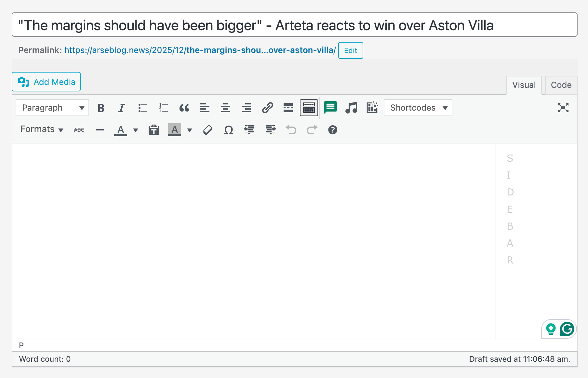Viewport: 588px width, 378px height.
Task: Open the Formats dropdown menu
Action: 42,129
